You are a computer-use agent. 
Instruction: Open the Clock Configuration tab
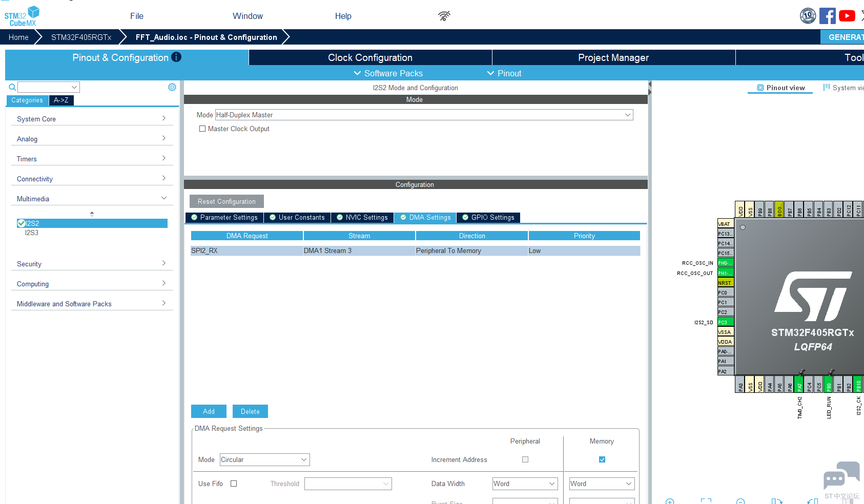[370, 57]
